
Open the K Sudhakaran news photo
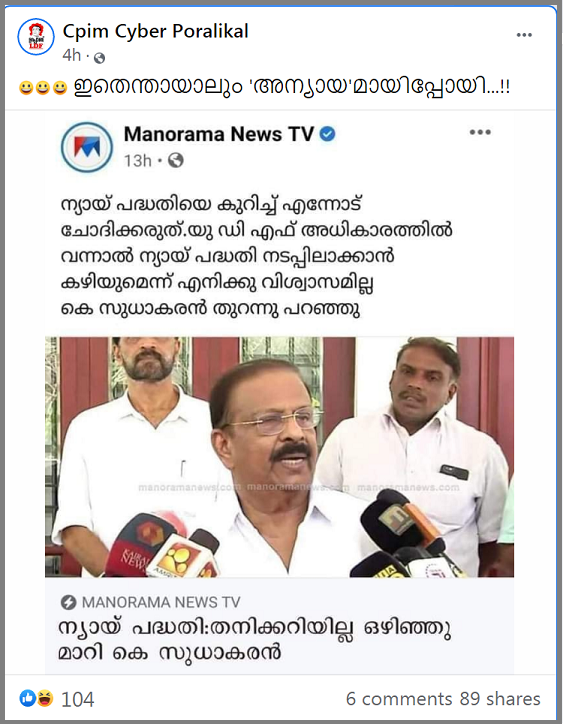point(279,457)
